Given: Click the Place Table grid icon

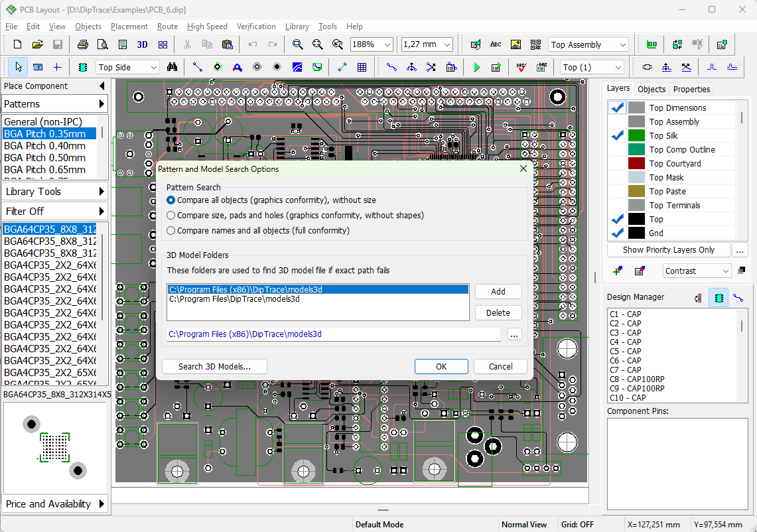Looking at the screenshot, I should tap(362, 67).
